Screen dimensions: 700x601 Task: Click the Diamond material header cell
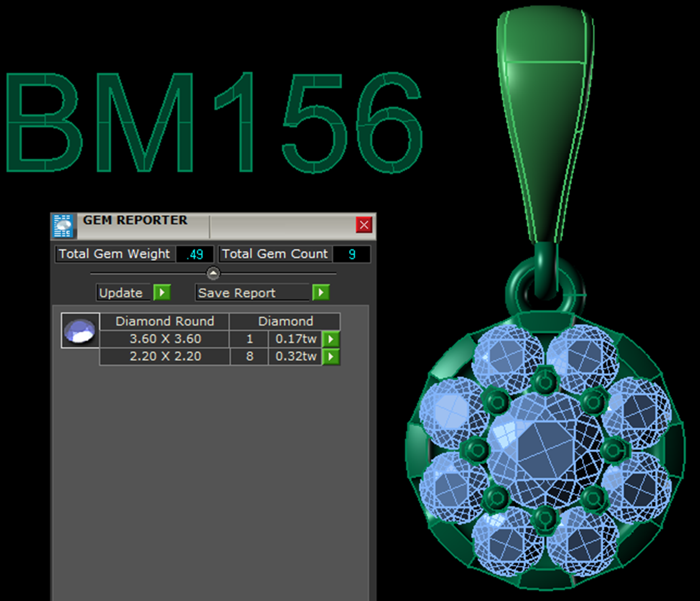pyautogui.click(x=285, y=321)
